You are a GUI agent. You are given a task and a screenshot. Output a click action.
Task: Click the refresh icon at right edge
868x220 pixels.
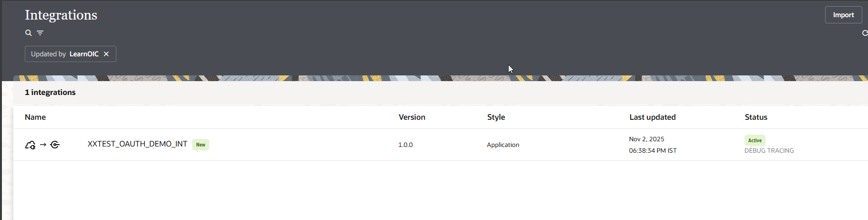pyautogui.click(x=865, y=33)
